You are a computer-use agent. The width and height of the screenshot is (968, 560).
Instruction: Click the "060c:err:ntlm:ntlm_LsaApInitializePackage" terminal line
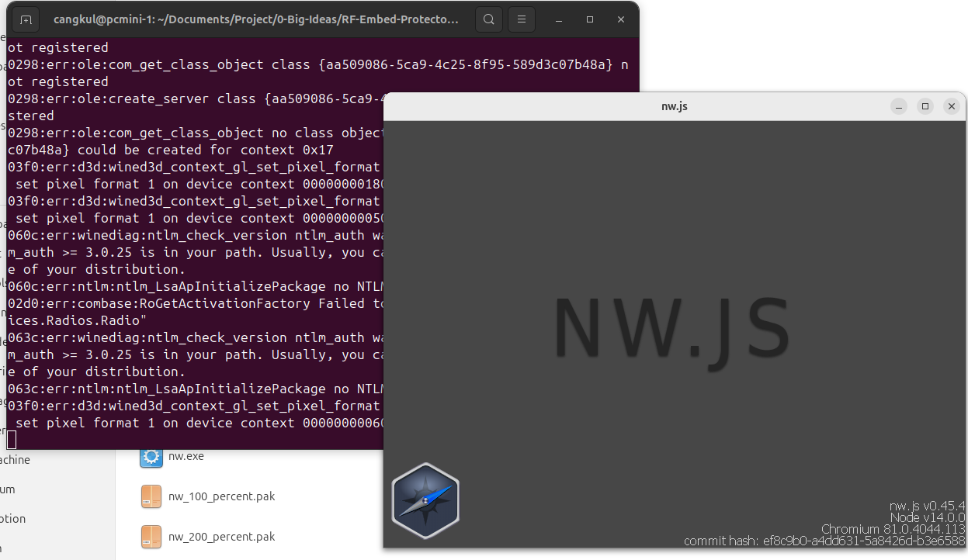tap(196, 286)
